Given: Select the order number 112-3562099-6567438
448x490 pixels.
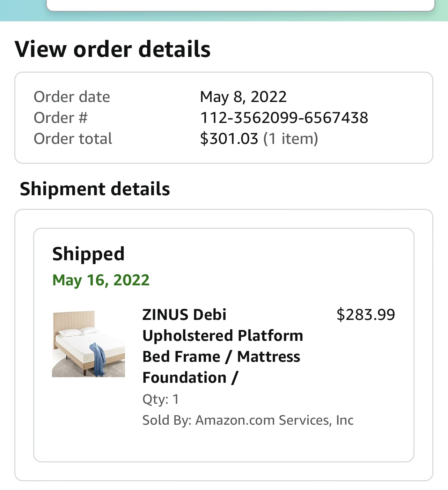Looking at the screenshot, I should [x=284, y=118].
